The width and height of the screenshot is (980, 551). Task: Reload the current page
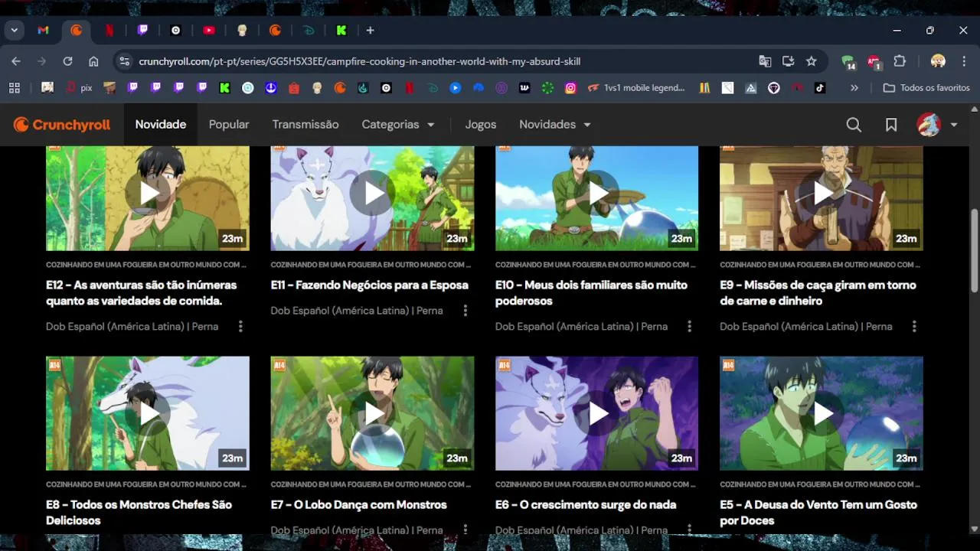(67, 61)
